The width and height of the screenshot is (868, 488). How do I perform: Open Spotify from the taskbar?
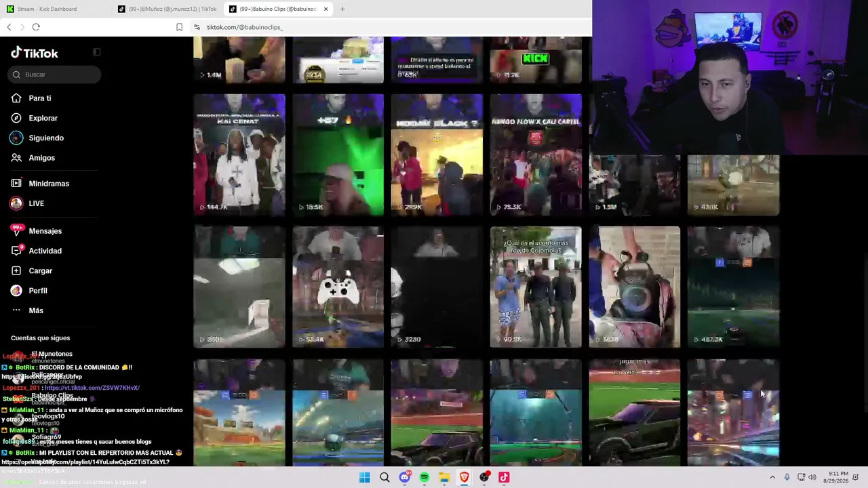tap(425, 477)
